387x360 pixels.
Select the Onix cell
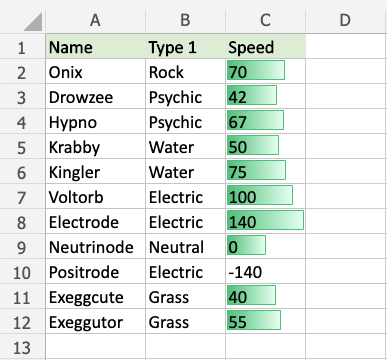point(96,71)
